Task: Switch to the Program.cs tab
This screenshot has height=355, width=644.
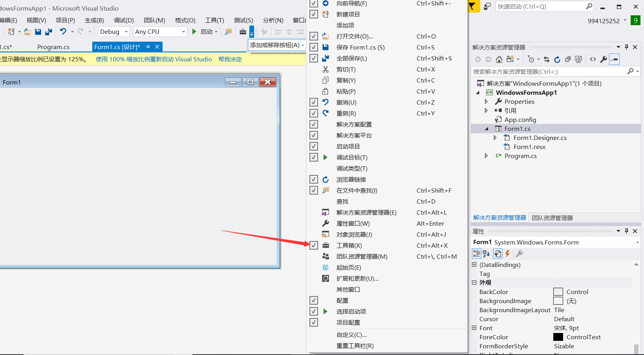Action: click(x=53, y=47)
